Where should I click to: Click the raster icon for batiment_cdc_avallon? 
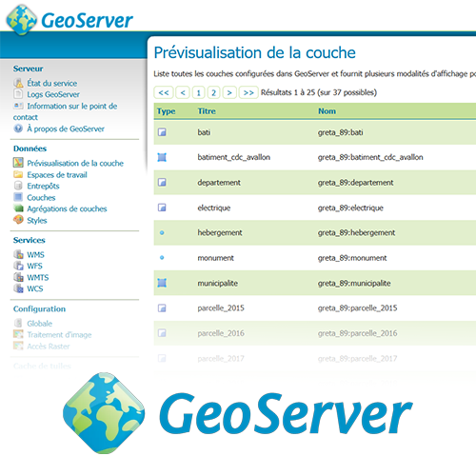[x=162, y=157]
